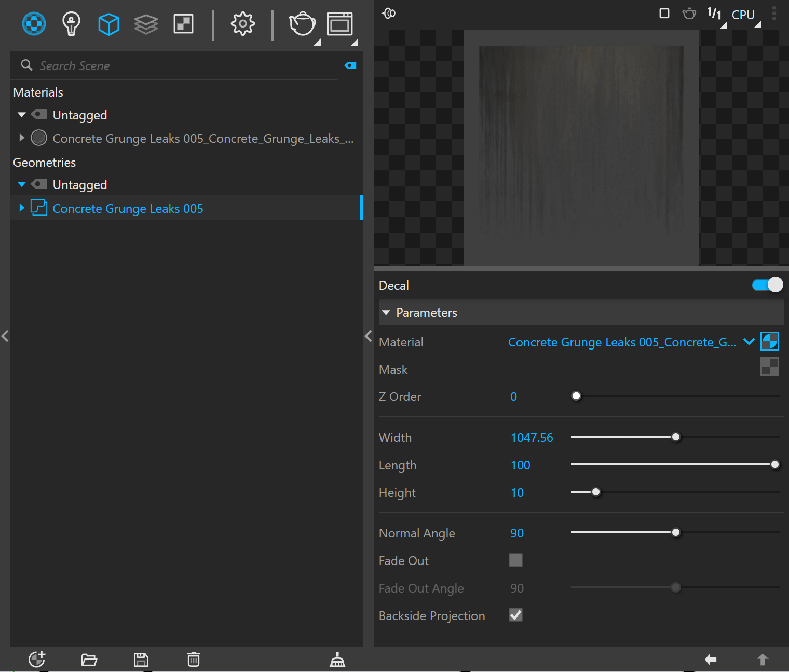
Task: Click the Geometries section header
Action: (x=44, y=163)
